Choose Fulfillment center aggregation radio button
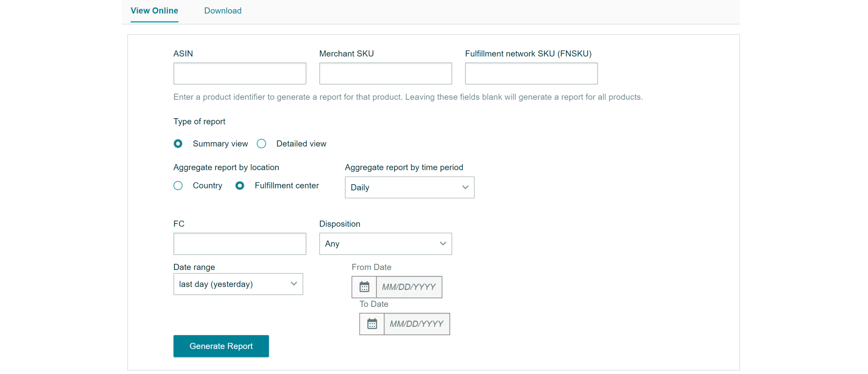Image resolution: width=868 pixels, height=374 pixels. pyautogui.click(x=240, y=186)
